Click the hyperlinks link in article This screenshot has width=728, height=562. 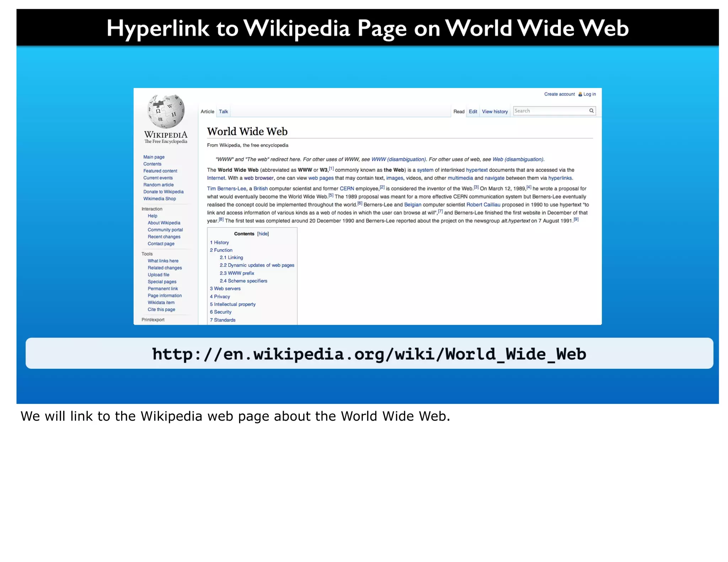pyautogui.click(x=560, y=178)
